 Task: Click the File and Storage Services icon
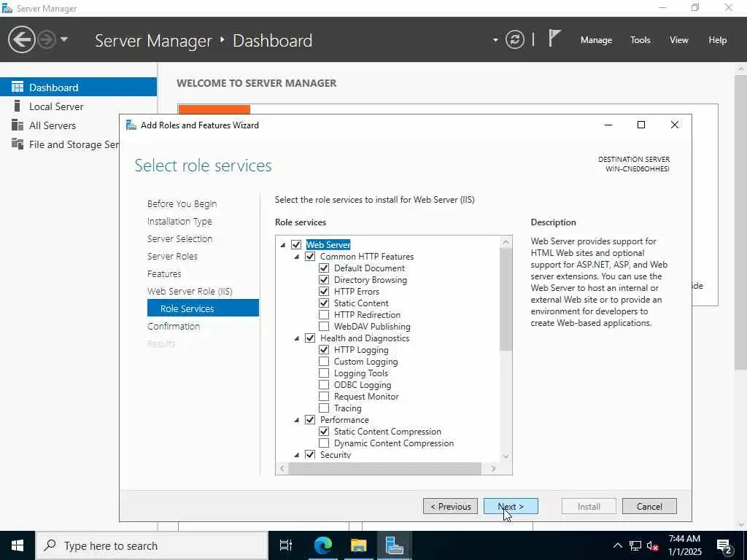pos(18,144)
